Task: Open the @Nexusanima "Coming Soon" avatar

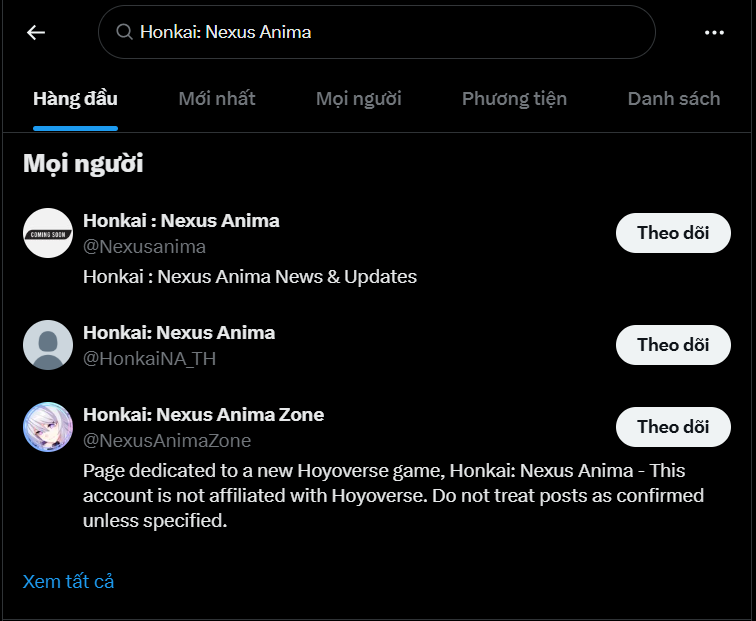Action: point(48,233)
